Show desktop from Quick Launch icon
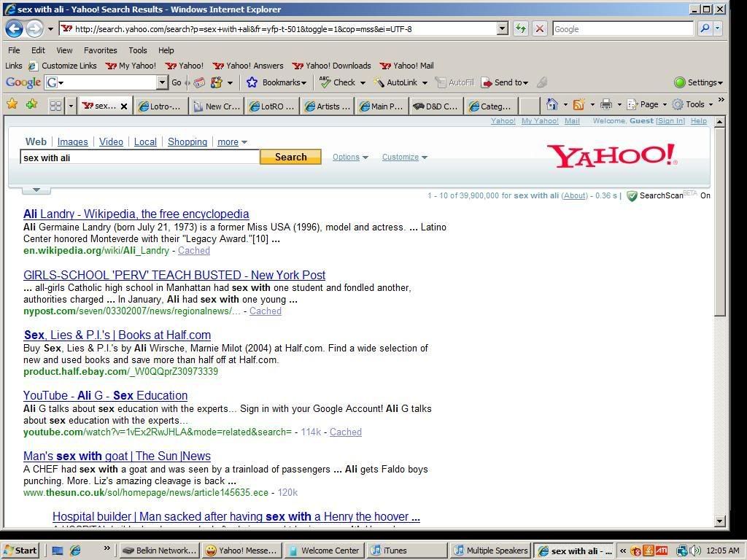This screenshot has height=560, width=747. (58, 551)
